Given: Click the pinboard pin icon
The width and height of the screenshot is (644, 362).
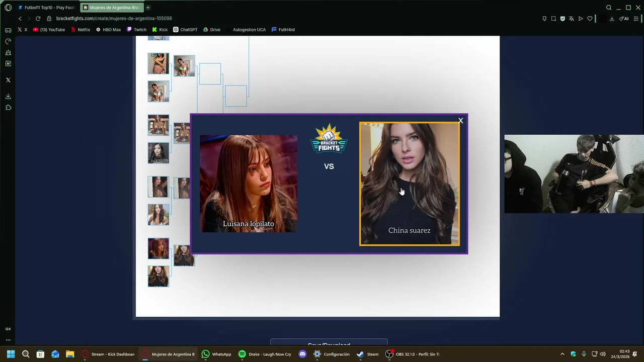Looking at the screenshot, I should [x=544, y=19].
